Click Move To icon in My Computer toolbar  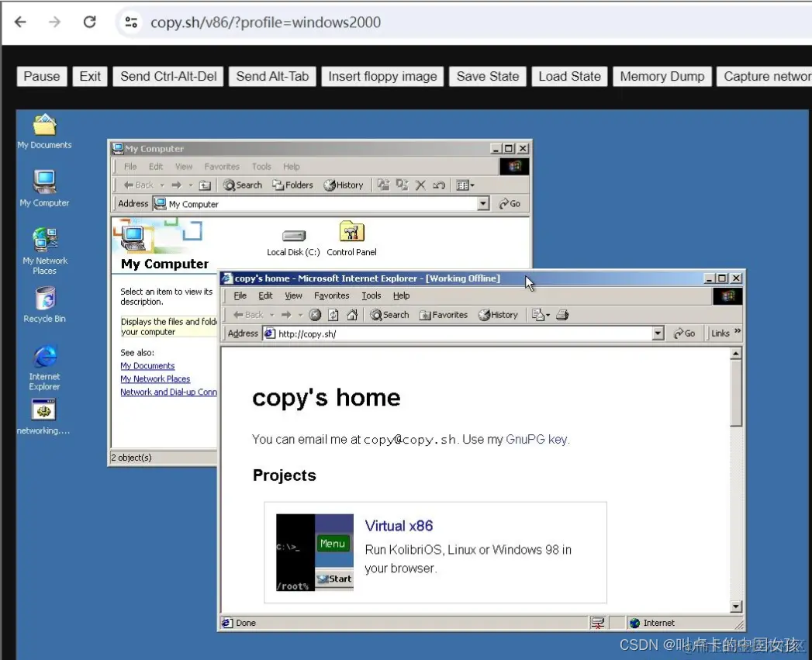click(x=383, y=185)
